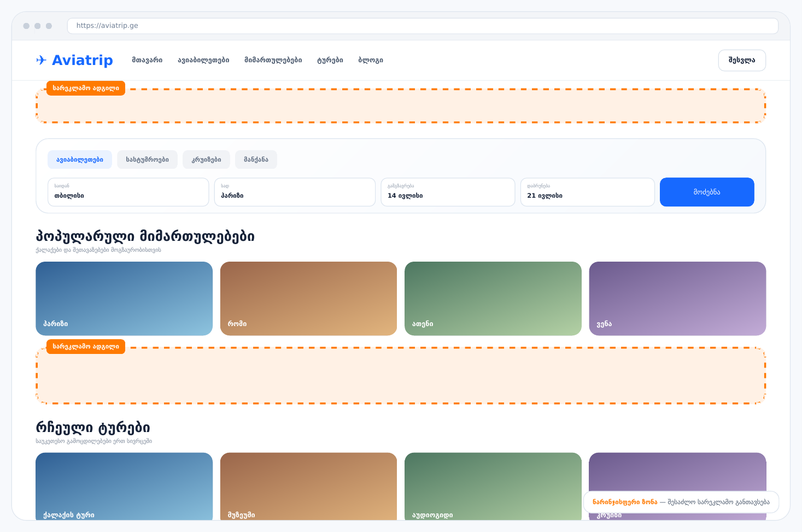
Task: Focus the browser address bar showing aviatrip.ge
Action: [x=423, y=26]
